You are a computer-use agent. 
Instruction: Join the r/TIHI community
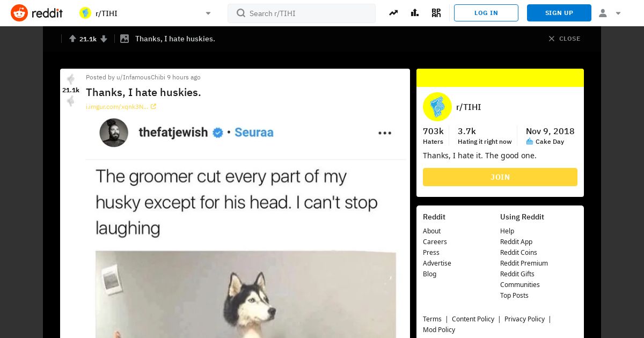pyautogui.click(x=500, y=177)
